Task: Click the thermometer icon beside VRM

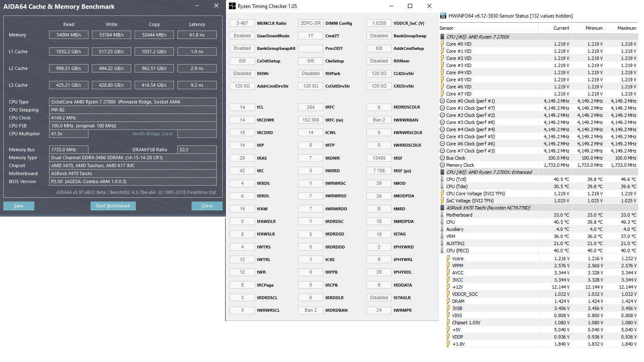Action: click(442, 236)
